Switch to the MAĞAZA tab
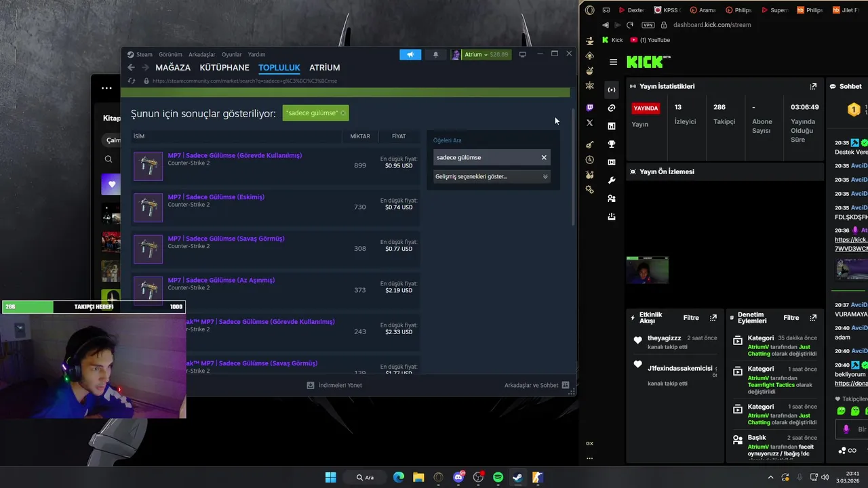868x488 pixels. [x=173, y=67]
